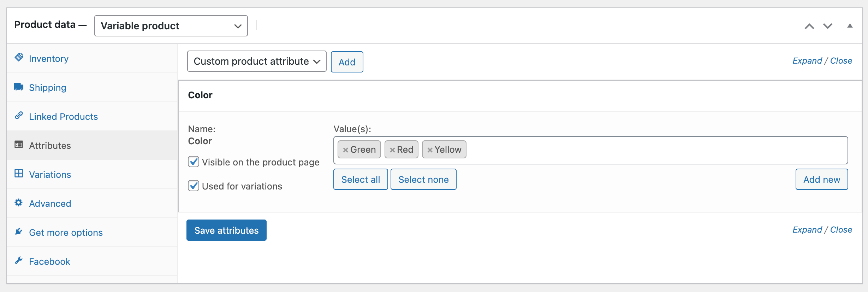Open the Advanced tab

coord(92,204)
